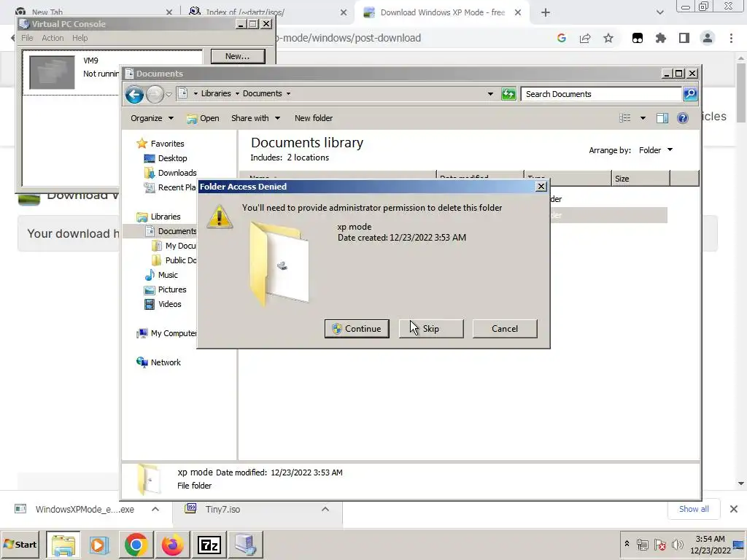This screenshot has width=747, height=560.
Task: Select VM9 thumbnail in Virtual PC Console
Action: click(x=52, y=72)
